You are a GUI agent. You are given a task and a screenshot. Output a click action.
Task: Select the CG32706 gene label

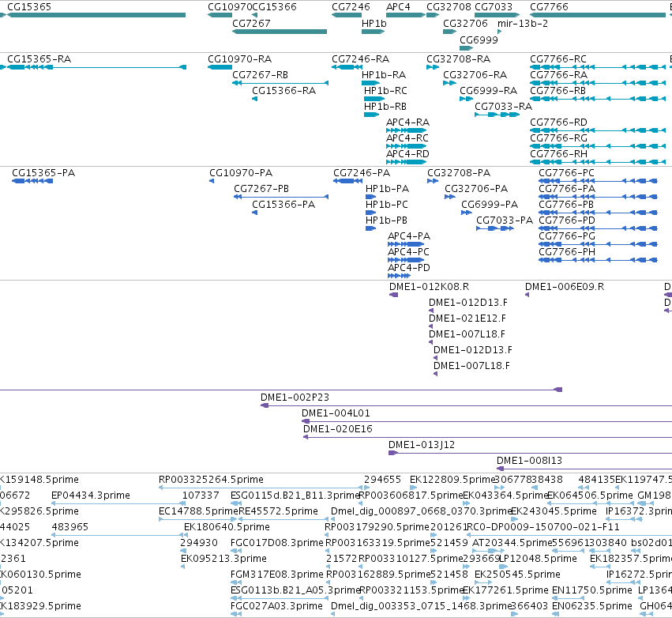465,24
